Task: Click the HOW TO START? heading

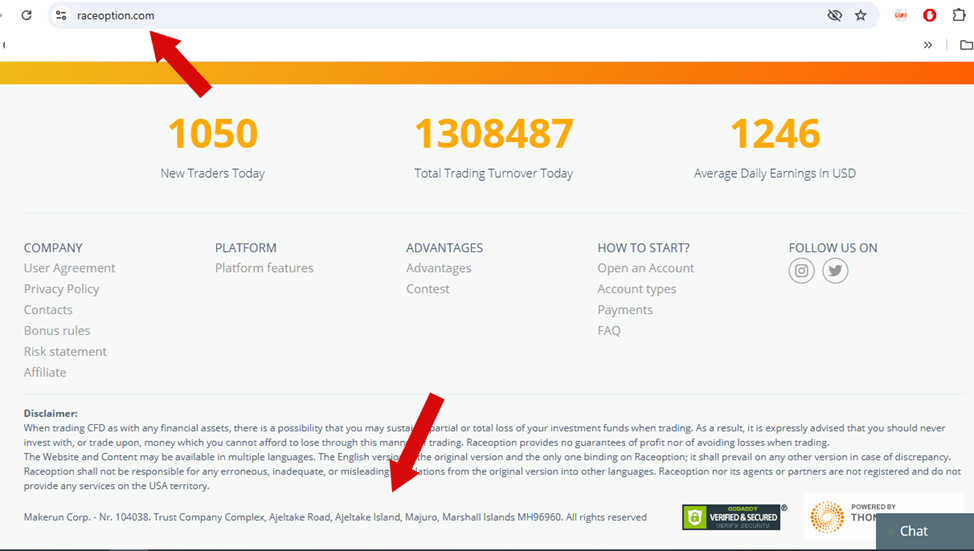Action: pyautogui.click(x=644, y=248)
